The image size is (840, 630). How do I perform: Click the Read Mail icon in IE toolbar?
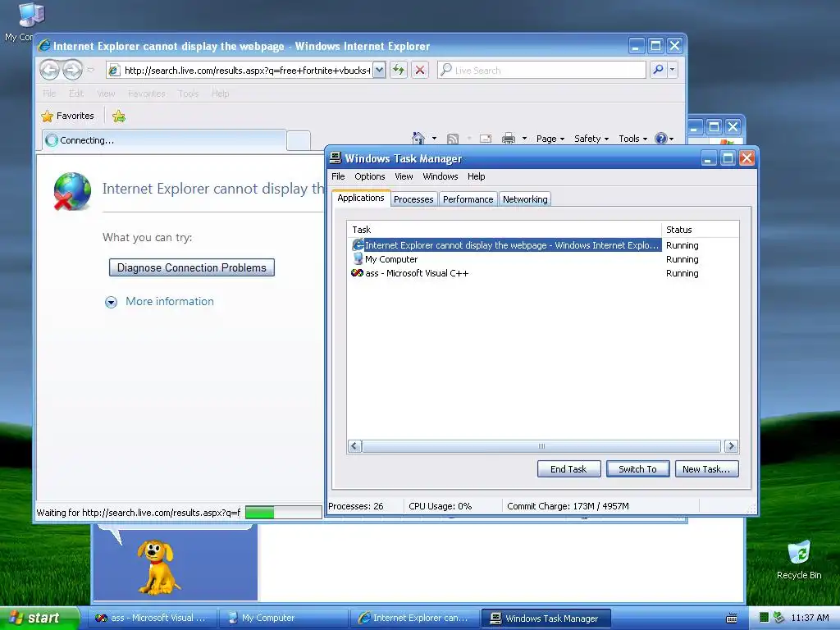click(486, 139)
